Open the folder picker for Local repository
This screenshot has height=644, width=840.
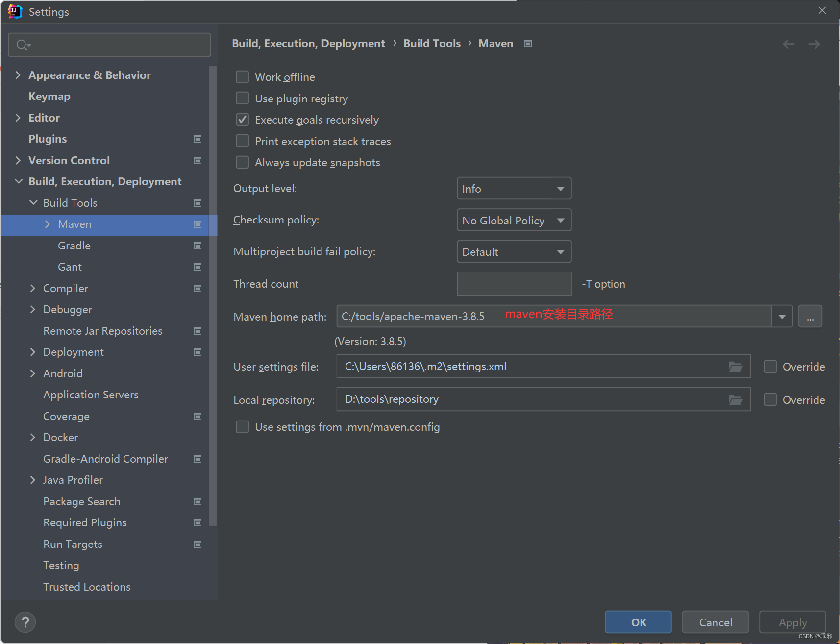736,399
